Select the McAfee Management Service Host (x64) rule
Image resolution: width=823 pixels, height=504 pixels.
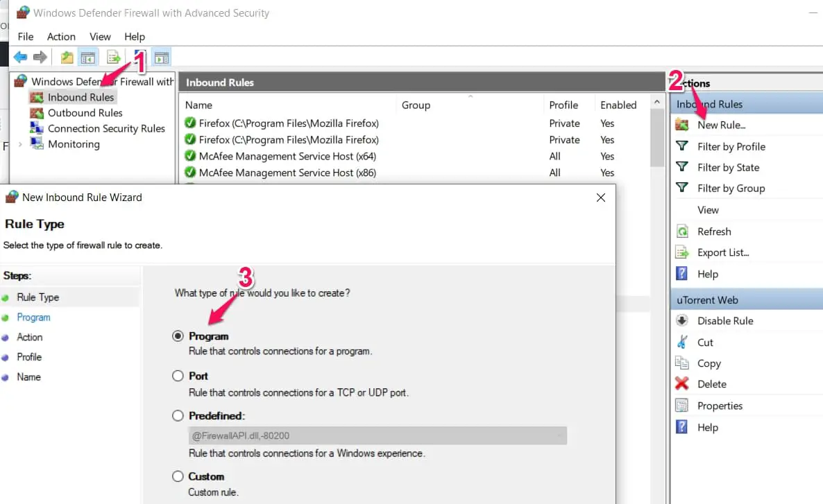tap(287, 156)
